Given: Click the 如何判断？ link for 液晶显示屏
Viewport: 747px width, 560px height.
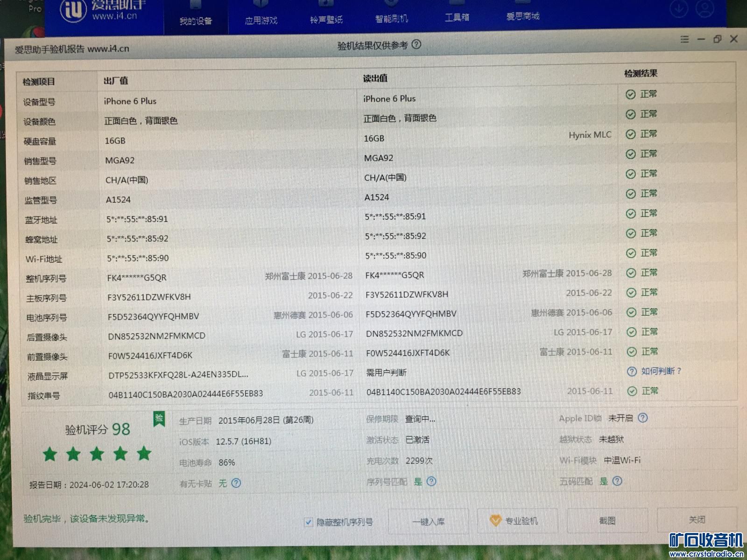Looking at the screenshot, I should [661, 371].
